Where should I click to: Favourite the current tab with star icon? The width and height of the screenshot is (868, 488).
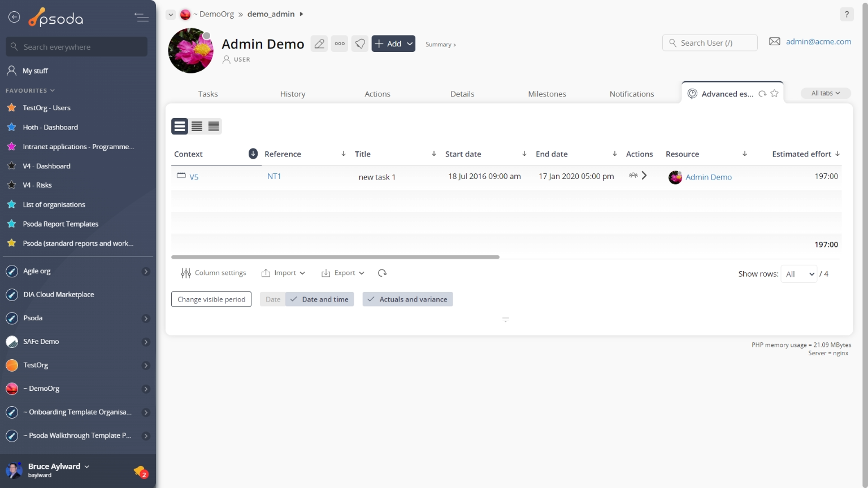[774, 94]
